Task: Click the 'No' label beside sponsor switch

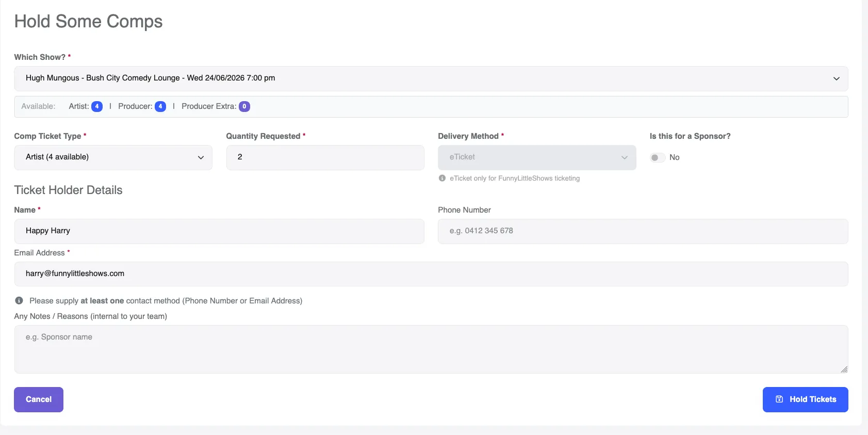Action: [x=675, y=157]
